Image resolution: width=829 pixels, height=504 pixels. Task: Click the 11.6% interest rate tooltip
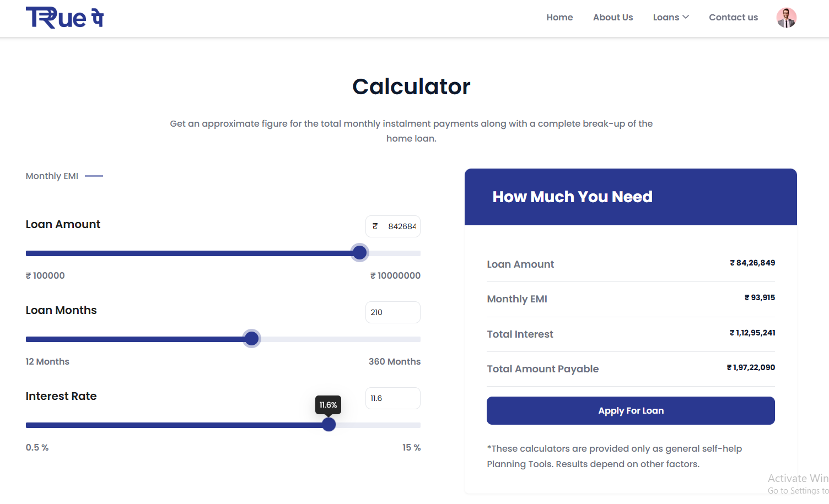pos(328,405)
